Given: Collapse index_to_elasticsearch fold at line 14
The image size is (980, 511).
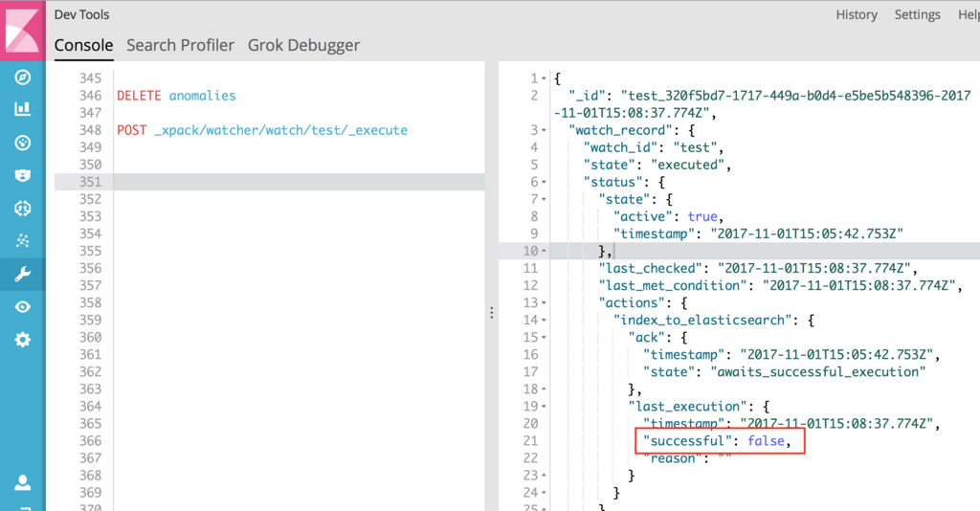Looking at the screenshot, I should [544, 321].
